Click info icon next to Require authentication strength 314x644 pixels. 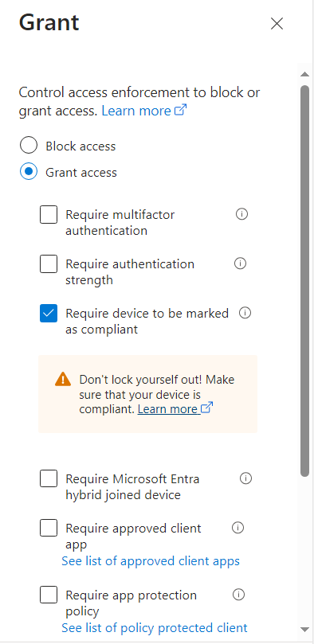click(240, 263)
